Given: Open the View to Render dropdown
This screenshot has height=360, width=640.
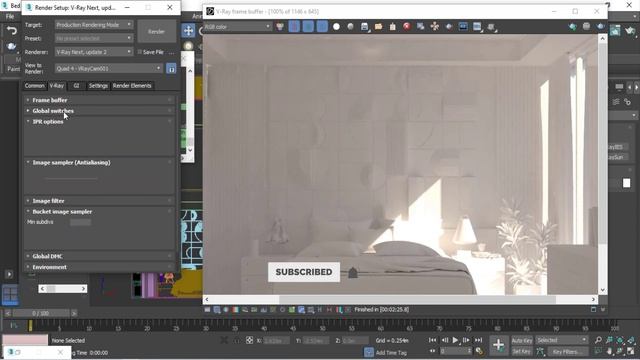Looking at the screenshot, I should [x=109, y=69].
